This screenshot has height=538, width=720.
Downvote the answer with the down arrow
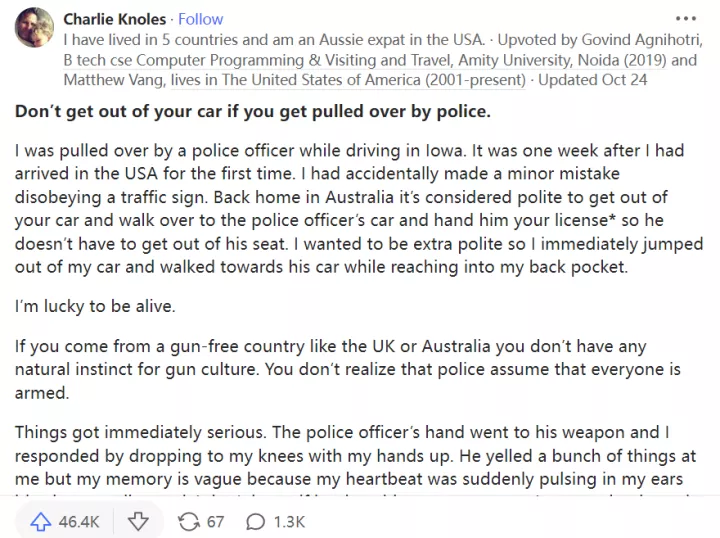pos(139,521)
